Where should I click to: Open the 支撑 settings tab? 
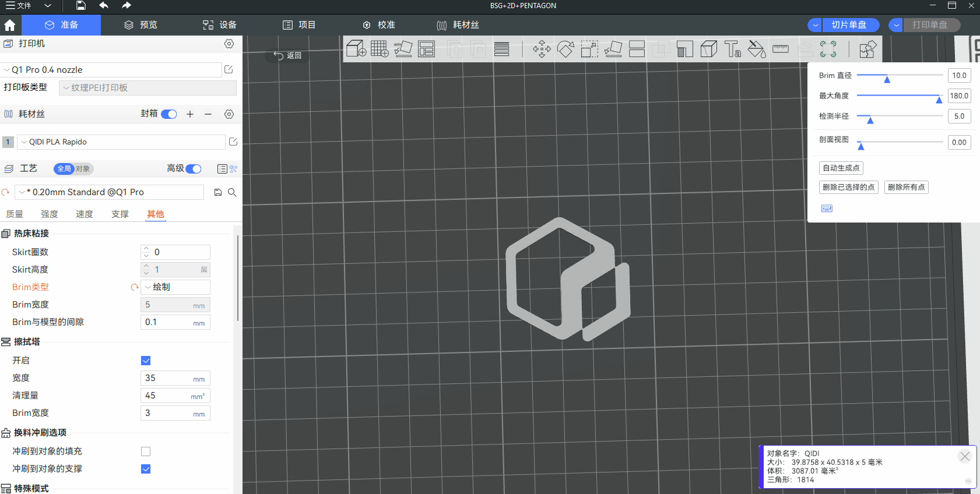(x=120, y=214)
